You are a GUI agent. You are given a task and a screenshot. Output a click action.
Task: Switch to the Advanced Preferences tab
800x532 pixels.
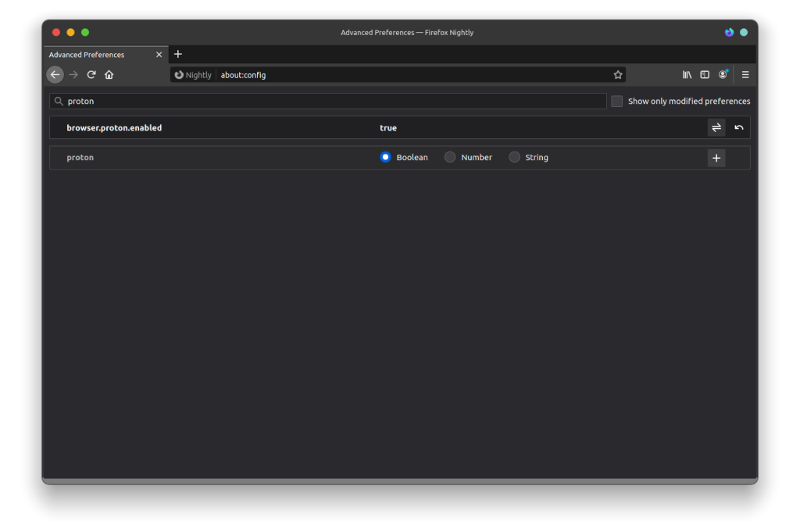pos(94,54)
